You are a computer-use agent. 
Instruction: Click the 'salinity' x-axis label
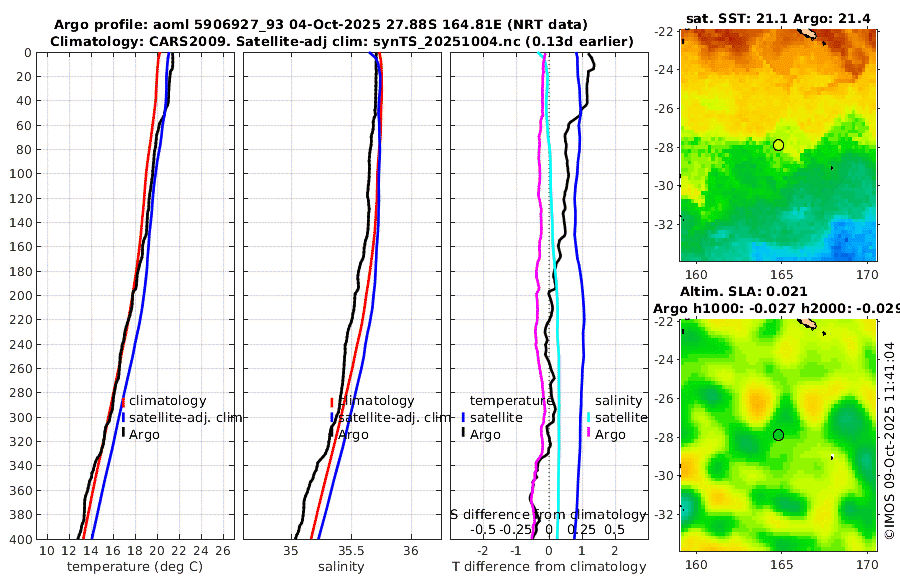(341, 566)
